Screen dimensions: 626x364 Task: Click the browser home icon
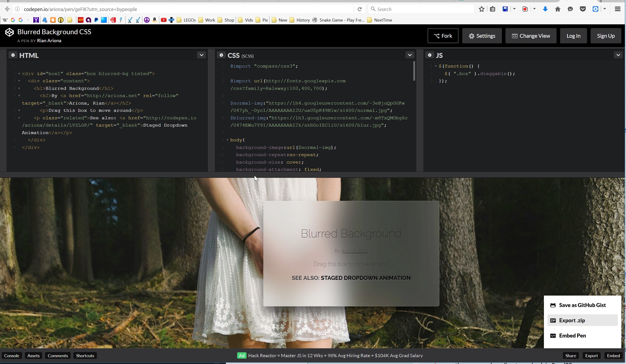558,9
